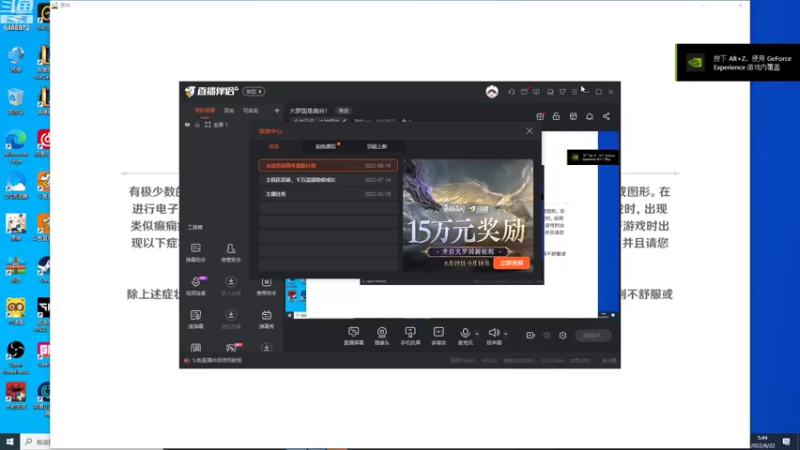Open the notification bell icon
Viewport: 800px width, 450px height.
pyautogui.click(x=589, y=116)
